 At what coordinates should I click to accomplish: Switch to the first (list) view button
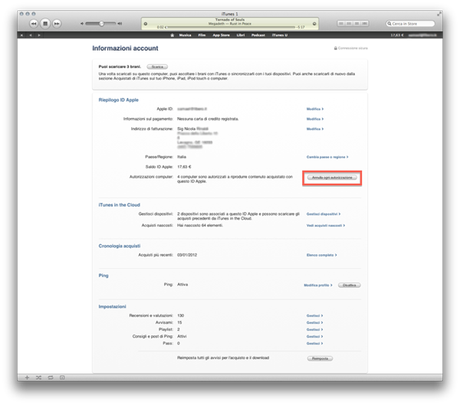[x=341, y=24]
